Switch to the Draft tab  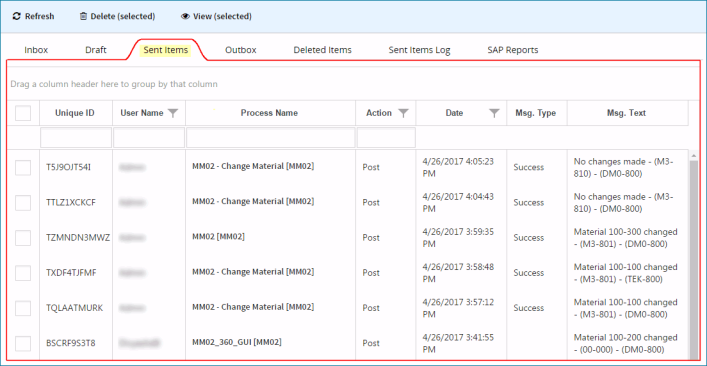click(96, 50)
